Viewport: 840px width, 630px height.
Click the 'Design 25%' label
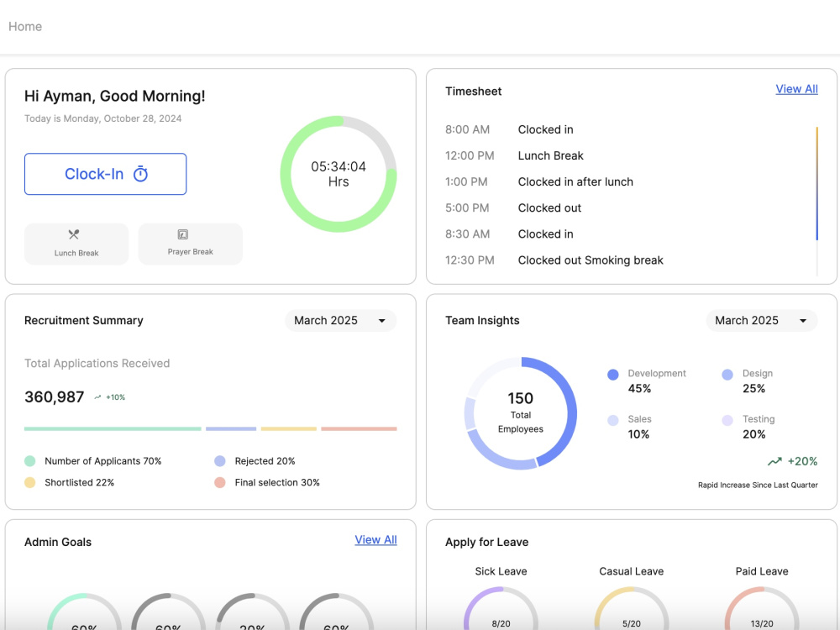pyautogui.click(x=758, y=381)
